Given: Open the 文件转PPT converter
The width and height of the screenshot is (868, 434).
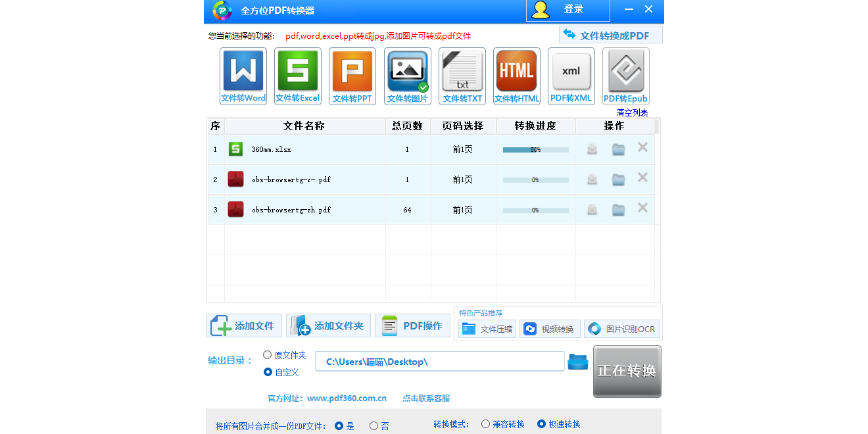Looking at the screenshot, I should 352,76.
